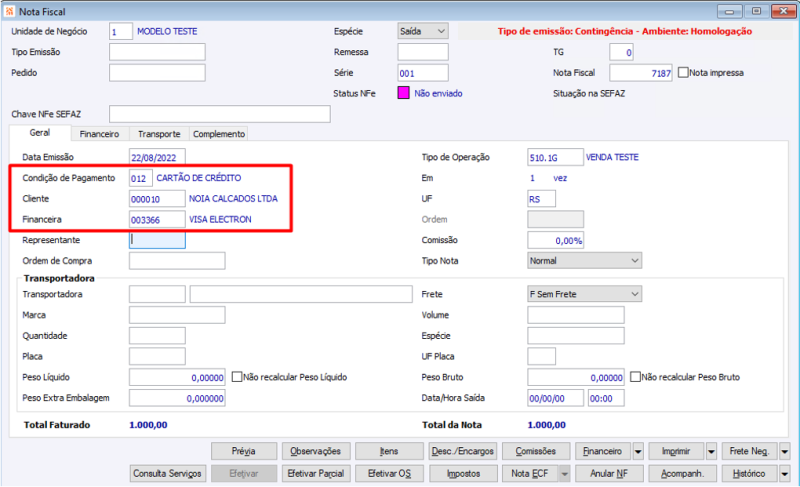Click the Pedido input field

pos(157,72)
